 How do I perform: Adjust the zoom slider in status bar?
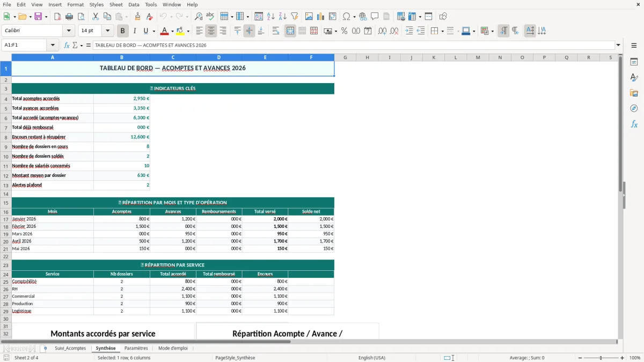[601, 358]
